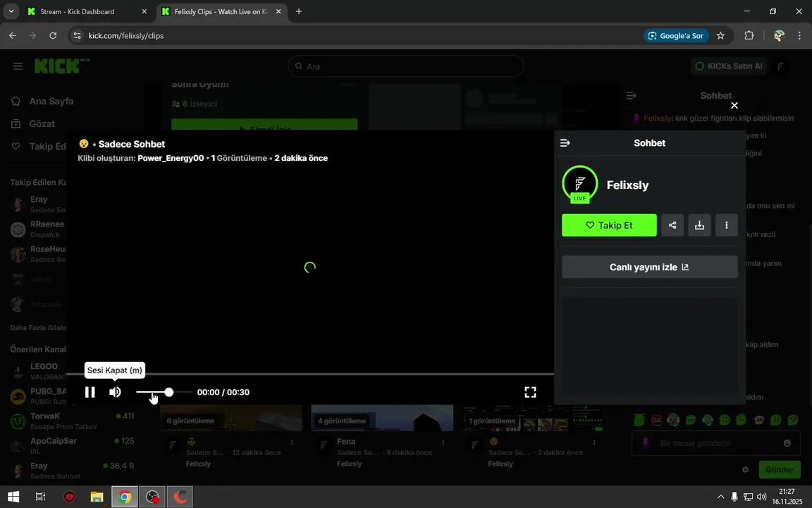Open a new browser tab
Image resolution: width=812 pixels, height=508 pixels.
(299, 11)
